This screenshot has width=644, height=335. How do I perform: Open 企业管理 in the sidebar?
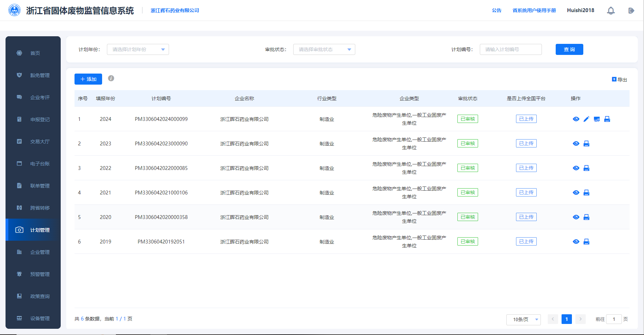(x=33, y=252)
